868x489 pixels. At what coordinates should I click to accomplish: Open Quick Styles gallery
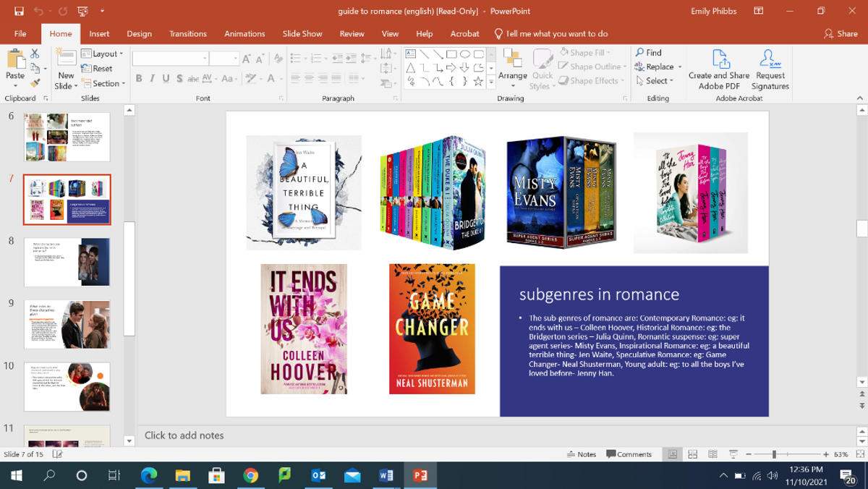[542, 69]
